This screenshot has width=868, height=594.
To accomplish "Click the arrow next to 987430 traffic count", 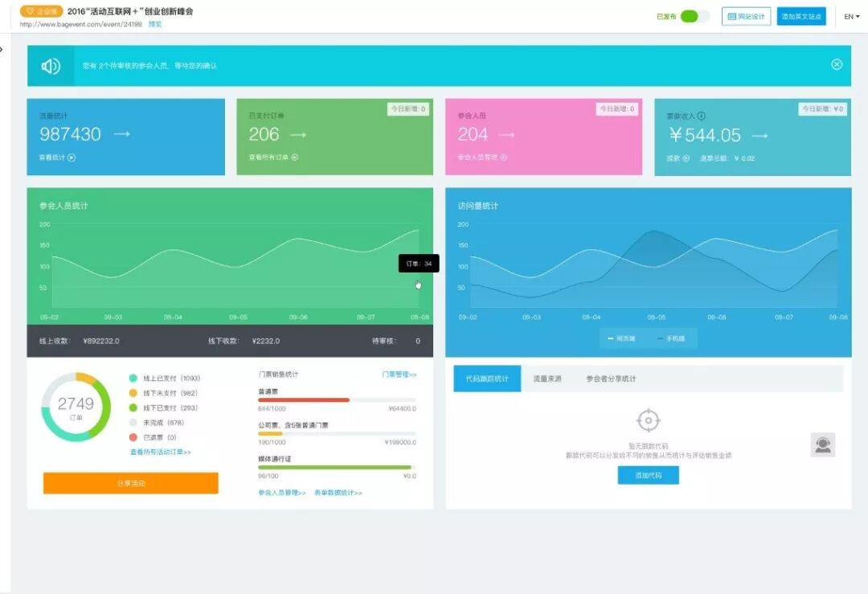I will 122,134.
